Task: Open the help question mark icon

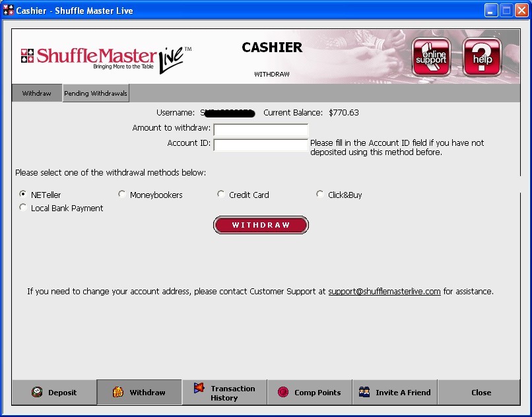Action: pyautogui.click(x=482, y=57)
